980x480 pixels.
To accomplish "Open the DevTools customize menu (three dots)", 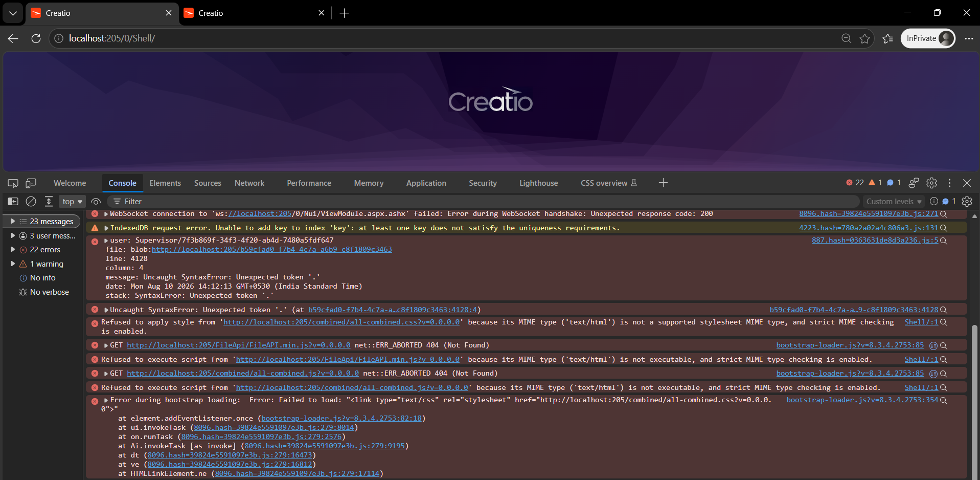I will [x=949, y=183].
